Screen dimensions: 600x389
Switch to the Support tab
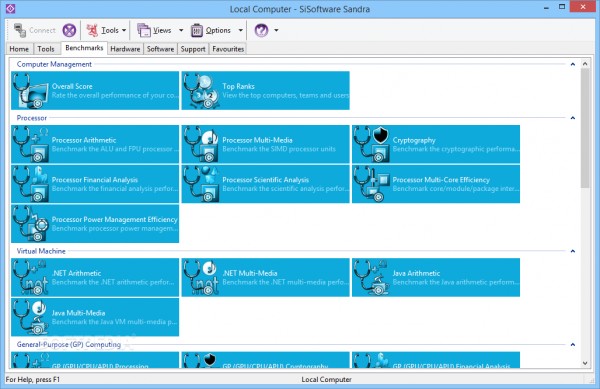(x=193, y=49)
